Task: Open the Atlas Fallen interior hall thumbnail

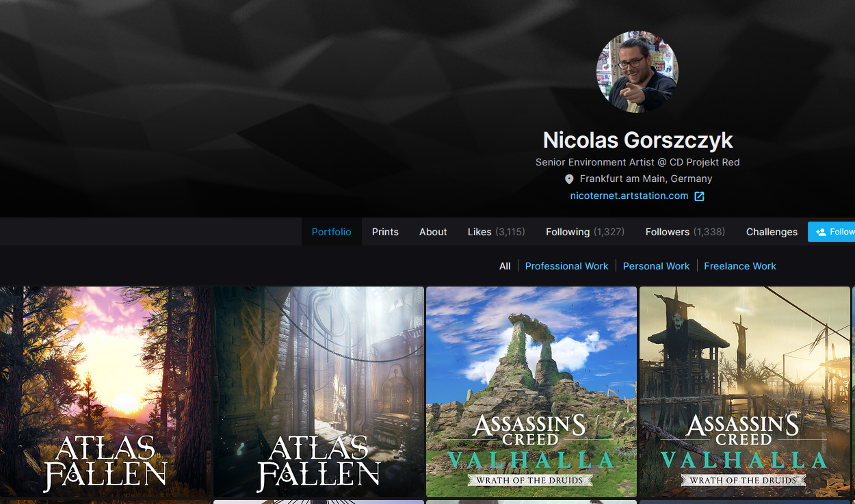Action: click(x=319, y=392)
